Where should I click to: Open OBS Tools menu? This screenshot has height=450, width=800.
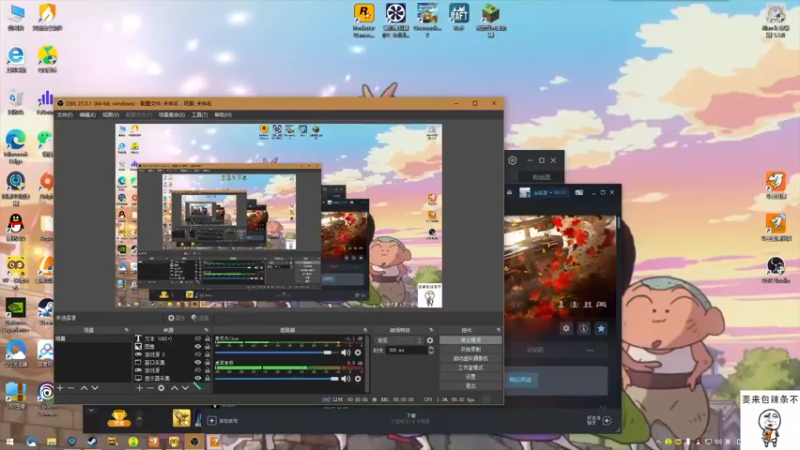(199, 115)
